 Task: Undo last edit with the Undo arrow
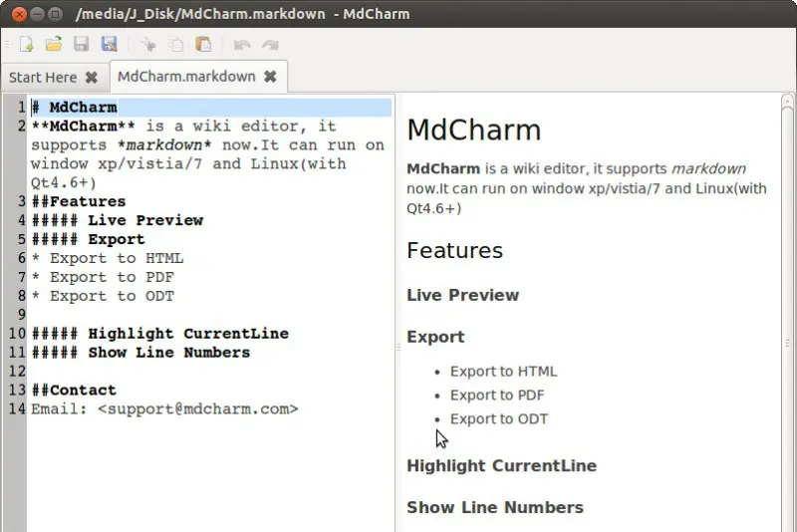pos(242,45)
